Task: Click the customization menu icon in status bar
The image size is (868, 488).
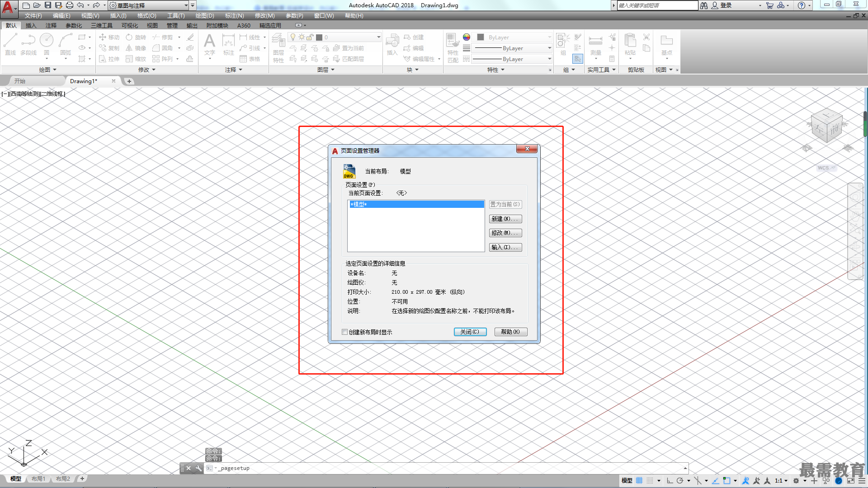Action: tap(861, 481)
